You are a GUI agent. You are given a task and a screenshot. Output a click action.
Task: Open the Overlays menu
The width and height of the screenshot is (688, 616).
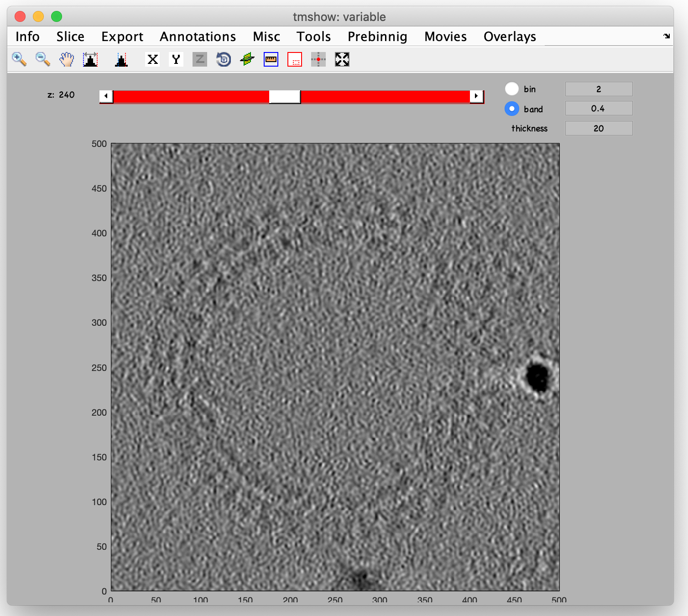[x=510, y=37]
